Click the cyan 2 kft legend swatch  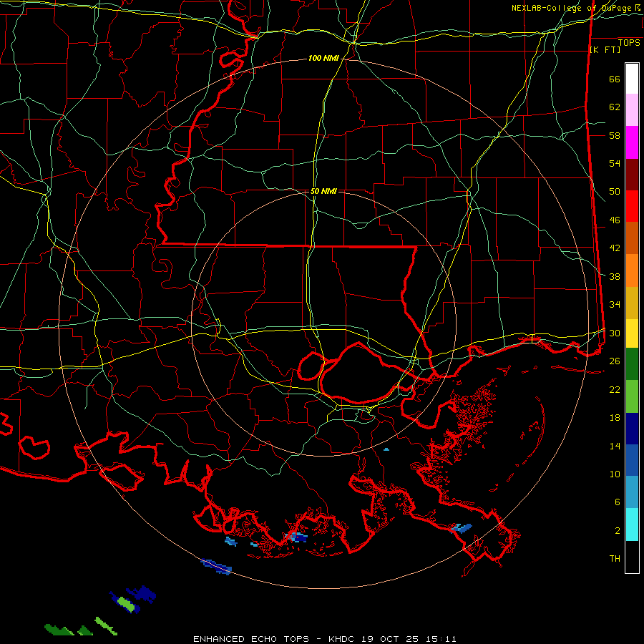tap(632, 525)
